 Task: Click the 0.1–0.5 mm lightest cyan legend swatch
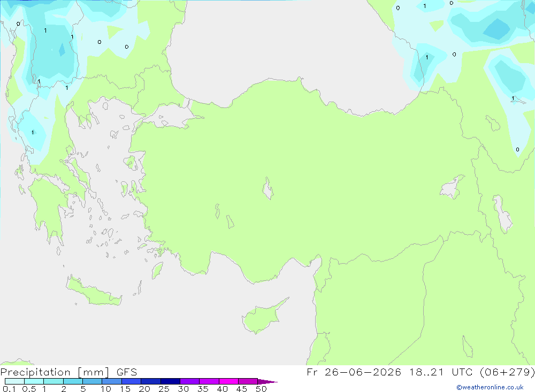(x=14, y=381)
